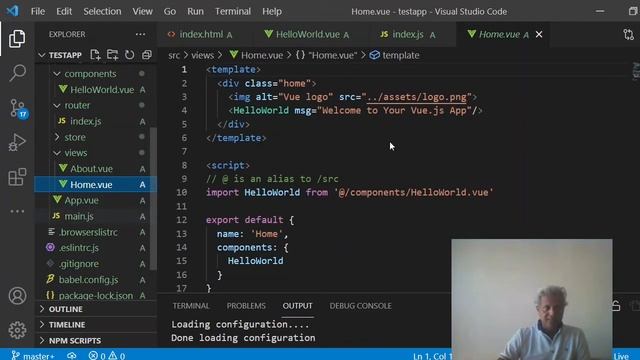Open the Go menu
The height and width of the screenshot is (360, 640).
(x=170, y=11)
